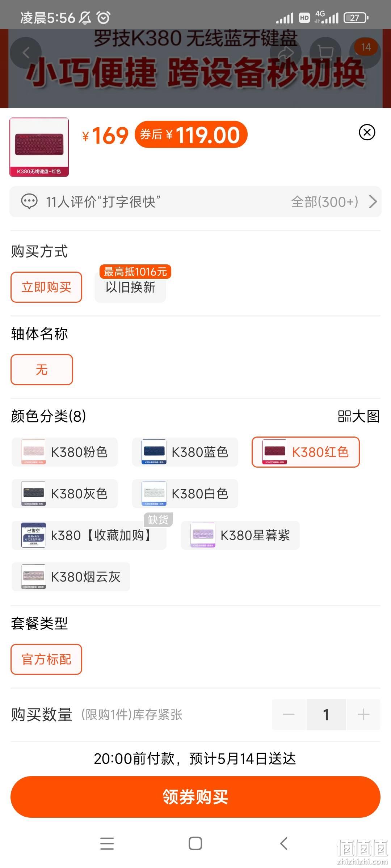Select 立即购买 purchase method
The image size is (391, 868).
(x=46, y=287)
